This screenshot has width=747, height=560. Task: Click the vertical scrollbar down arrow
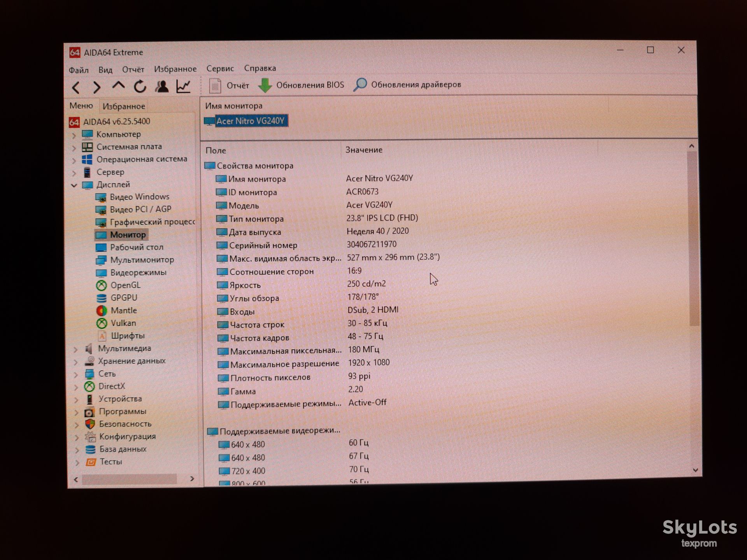tap(696, 470)
